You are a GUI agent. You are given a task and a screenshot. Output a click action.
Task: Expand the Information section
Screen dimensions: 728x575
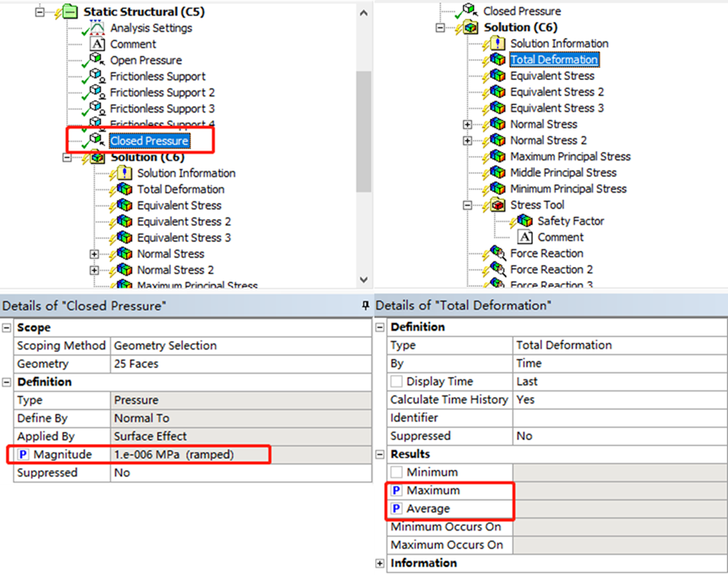(380, 564)
